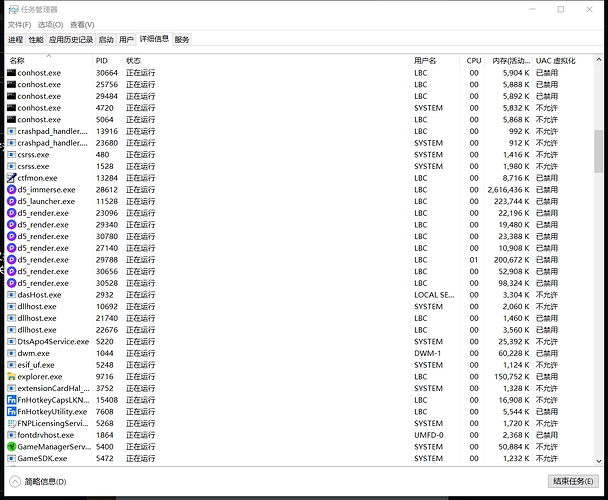Image resolution: width=608 pixels, height=500 pixels.
Task: Switch to the 用户 tab
Action: pyautogui.click(x=126, y=40)
